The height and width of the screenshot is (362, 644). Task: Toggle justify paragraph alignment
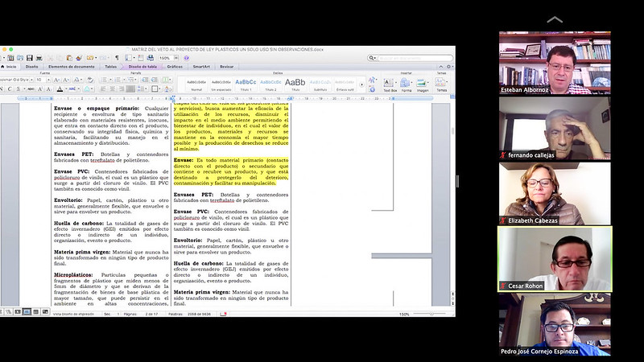click(130, 88)
